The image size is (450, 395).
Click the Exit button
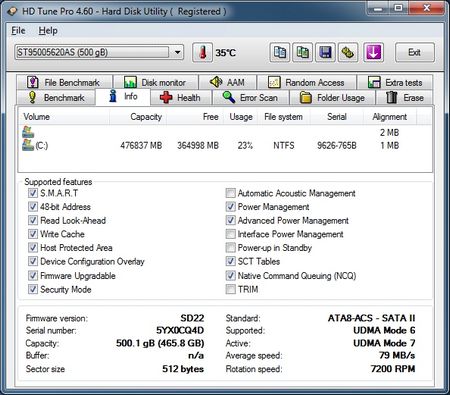pos(415,52)
